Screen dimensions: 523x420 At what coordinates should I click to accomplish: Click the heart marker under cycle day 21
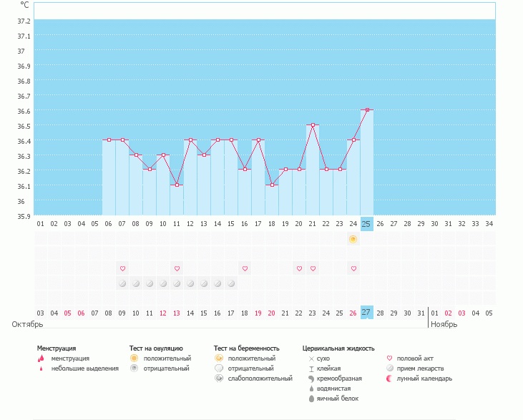pos(313,268)
